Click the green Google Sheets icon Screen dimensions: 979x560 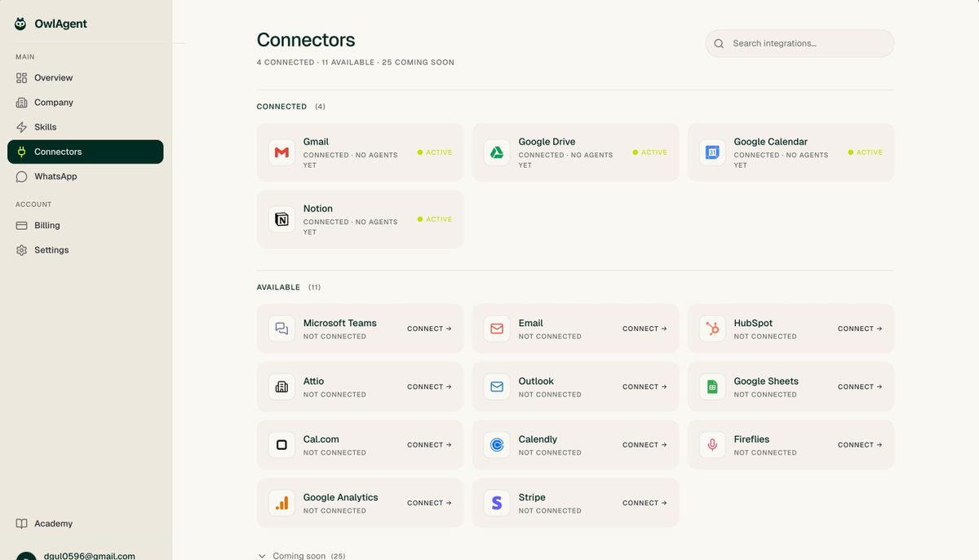pyautogui.click(x=712, y=386)
